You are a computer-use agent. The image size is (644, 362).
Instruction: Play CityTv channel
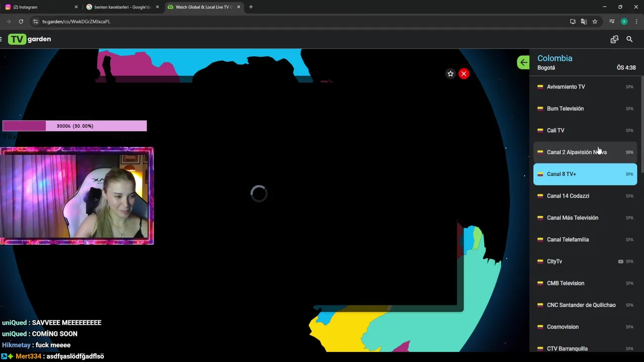[x=585, y=261]
